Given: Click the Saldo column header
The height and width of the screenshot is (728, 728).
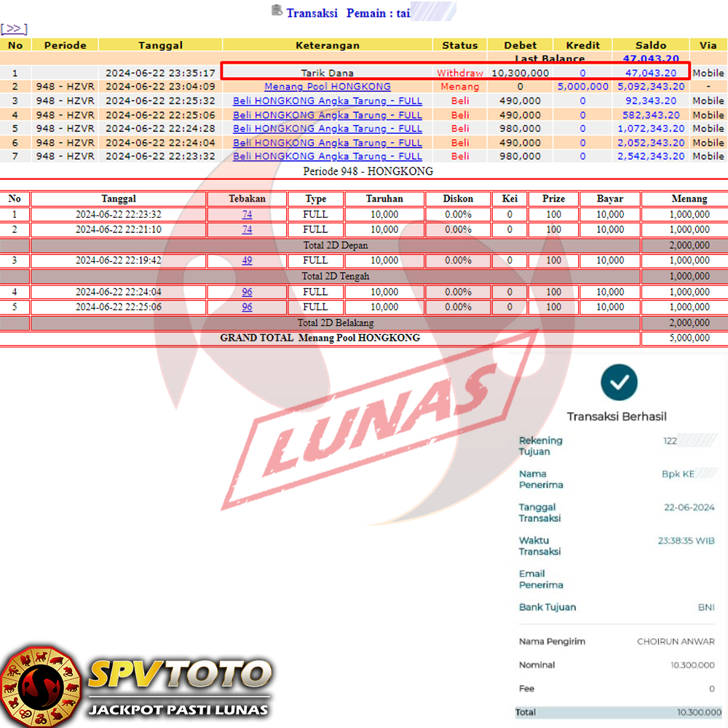Looking at the screenshot, I should 650,45.
